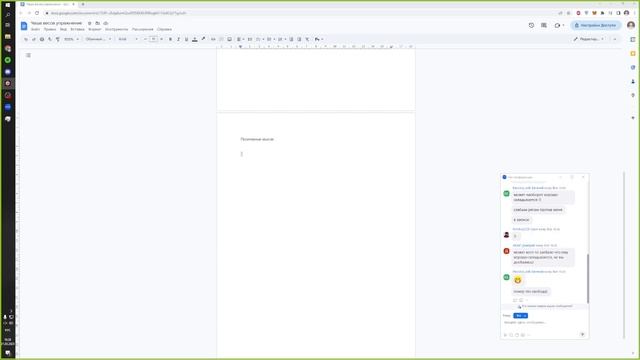640x360 pixels.
Task: Click the document title field
Action: click(x=56, y=23)
